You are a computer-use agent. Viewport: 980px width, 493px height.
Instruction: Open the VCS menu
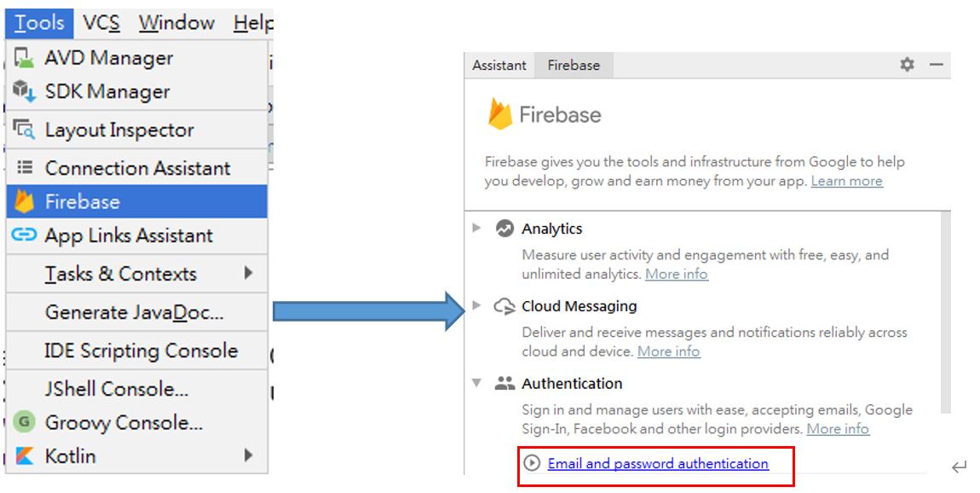101,23
